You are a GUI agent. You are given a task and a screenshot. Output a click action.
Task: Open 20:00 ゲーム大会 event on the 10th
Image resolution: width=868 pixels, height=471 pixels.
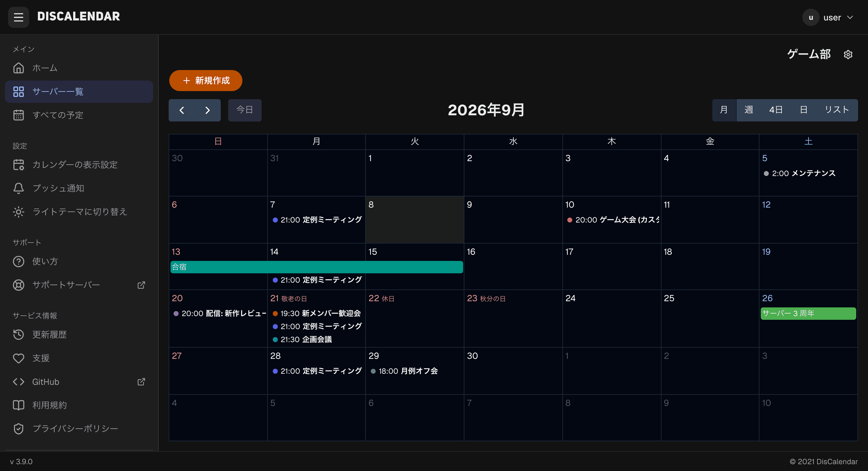tap(612, 220)
